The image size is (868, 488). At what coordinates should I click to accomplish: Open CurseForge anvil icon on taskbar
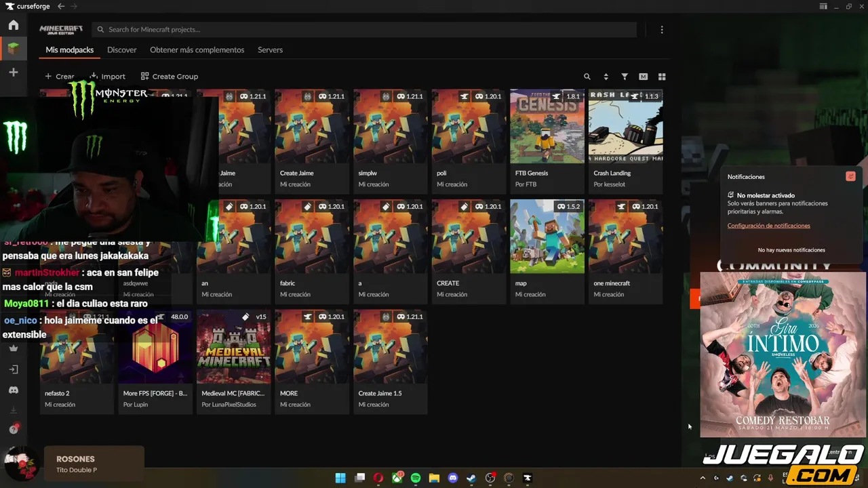528,478
